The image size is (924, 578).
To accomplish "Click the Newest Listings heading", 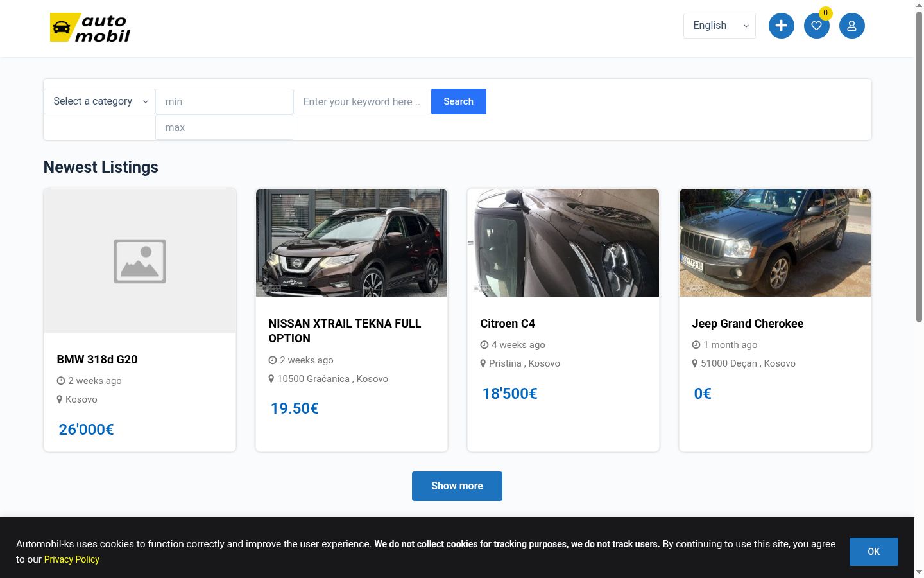I will (x=101, y=167).
